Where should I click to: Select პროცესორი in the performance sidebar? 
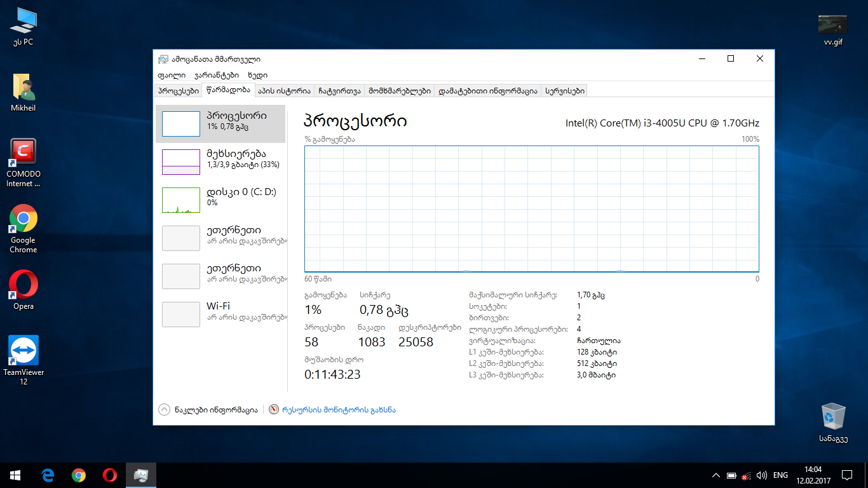coord(220,123)
